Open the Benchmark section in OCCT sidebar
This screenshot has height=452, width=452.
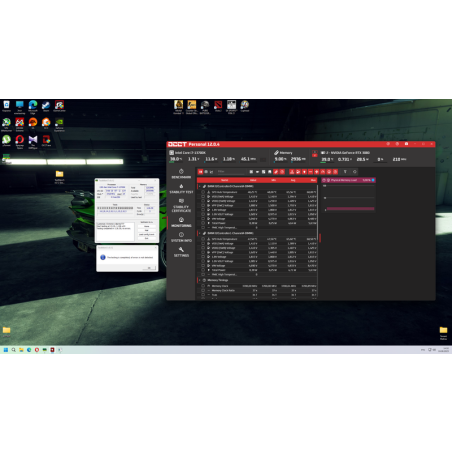pos(181,174)
